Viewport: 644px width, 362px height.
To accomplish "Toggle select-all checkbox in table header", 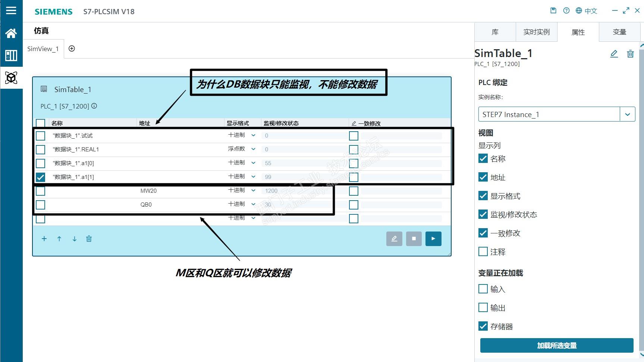I will click(x=41, y=123).
